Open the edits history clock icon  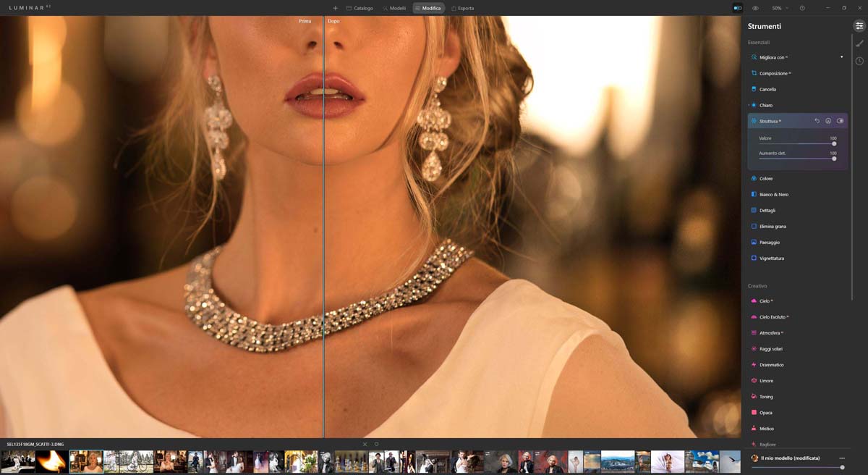pyautogui.click(x=859, y=62)
